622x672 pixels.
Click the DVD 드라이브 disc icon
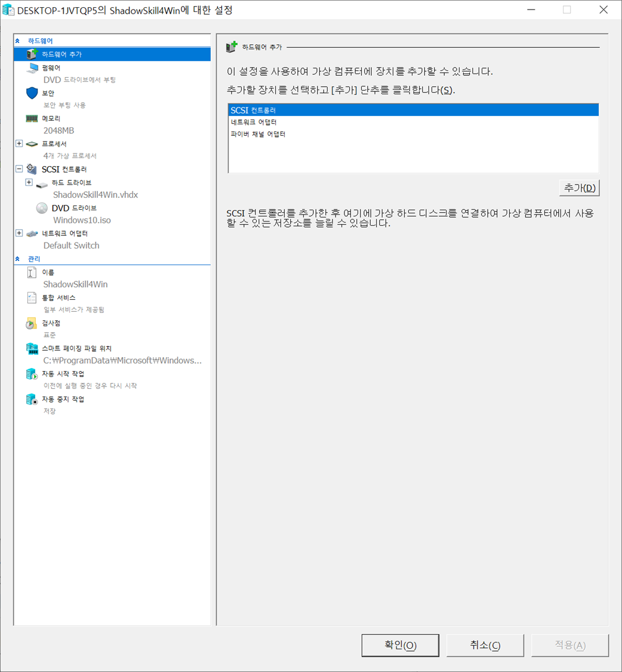(x=42, y=208)
